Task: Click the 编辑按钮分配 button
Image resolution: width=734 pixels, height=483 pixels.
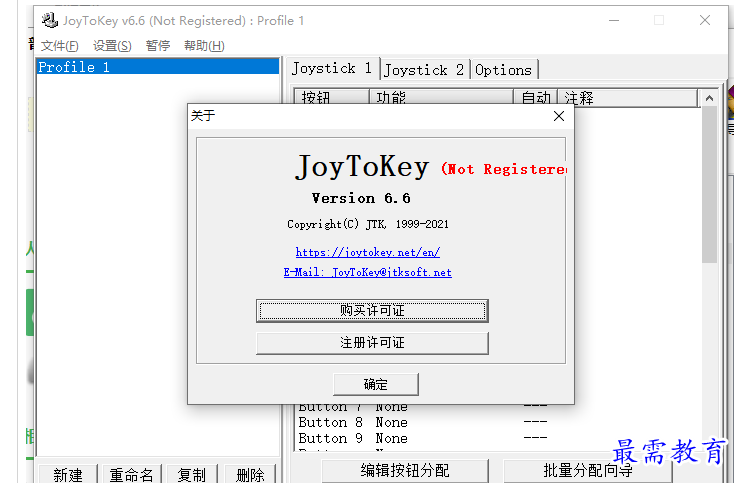Action: tap(405, 471)
